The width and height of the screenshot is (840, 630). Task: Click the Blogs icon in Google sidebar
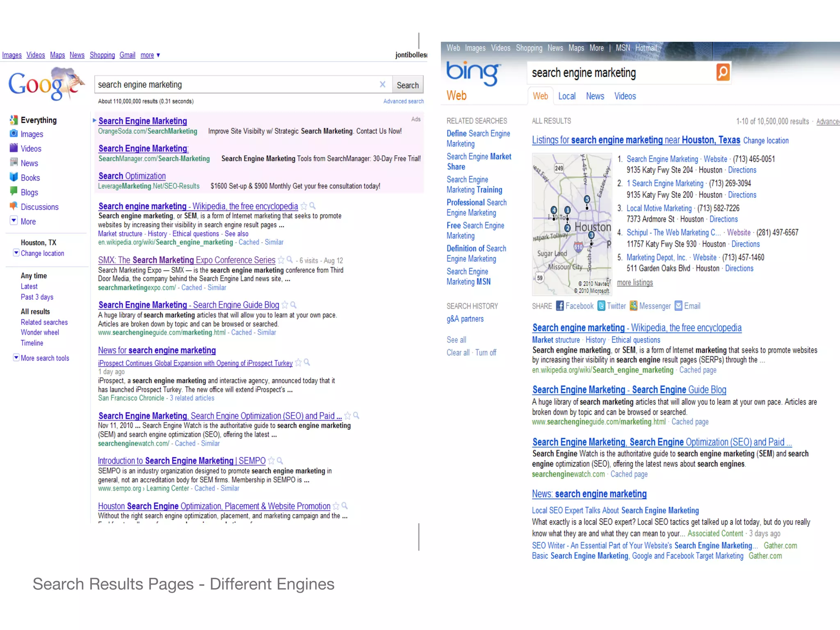[14, 192]
